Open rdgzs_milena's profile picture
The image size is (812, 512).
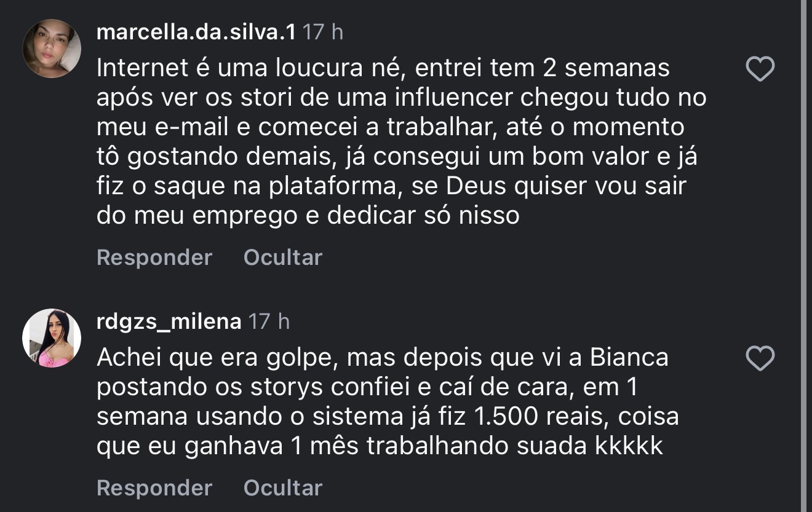click(52, 338)
